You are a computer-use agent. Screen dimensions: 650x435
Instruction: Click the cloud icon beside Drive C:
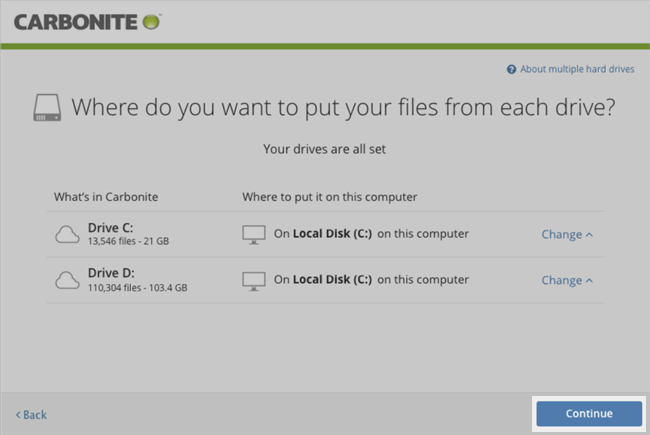(67, 234)
